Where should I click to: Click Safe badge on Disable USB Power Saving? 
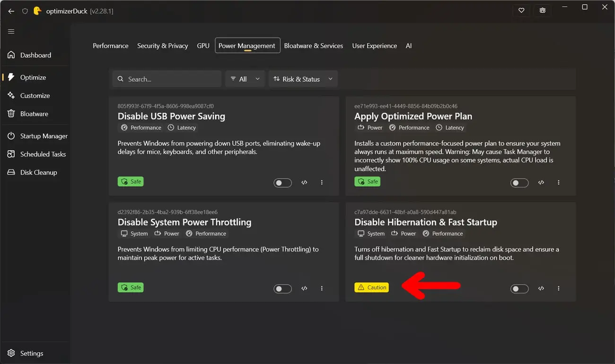click(131, 182)
